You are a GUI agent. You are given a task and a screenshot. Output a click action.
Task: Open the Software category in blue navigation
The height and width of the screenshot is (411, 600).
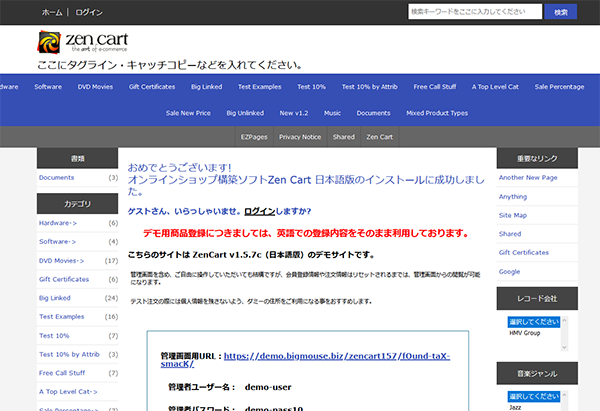tap(48, 87)
